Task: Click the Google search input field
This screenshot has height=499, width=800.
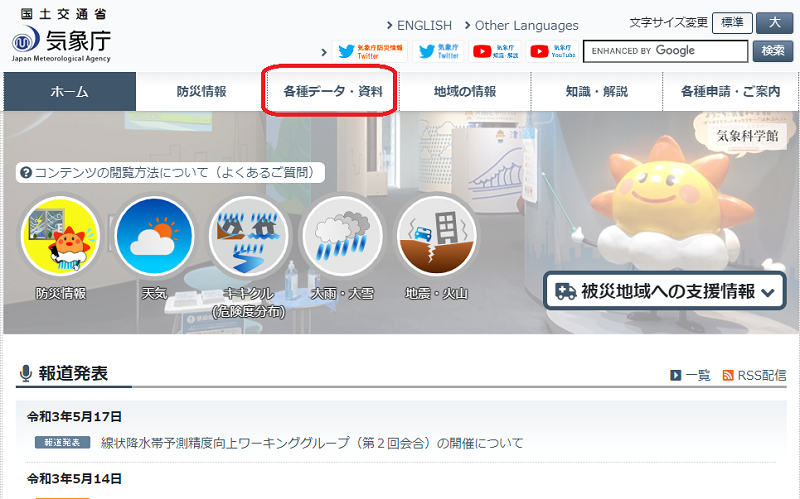Action: tap(665, 51)
